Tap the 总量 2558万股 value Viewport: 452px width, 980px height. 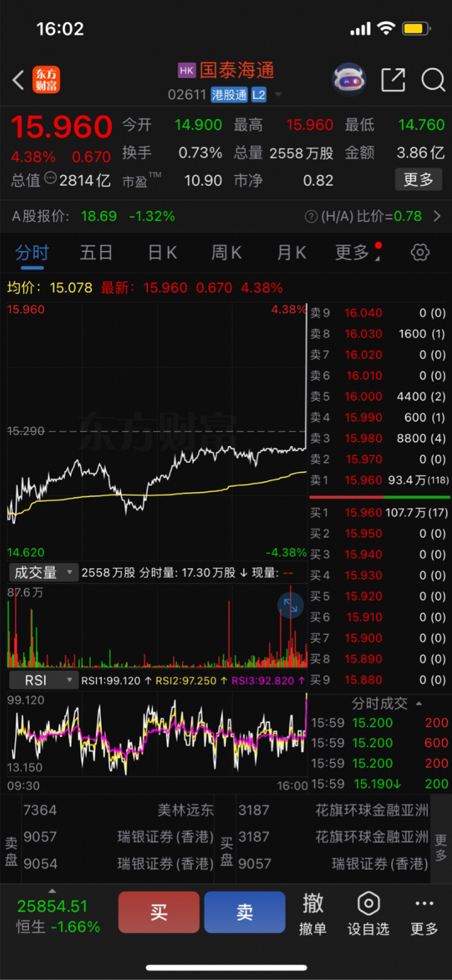(x=301, y=153)
